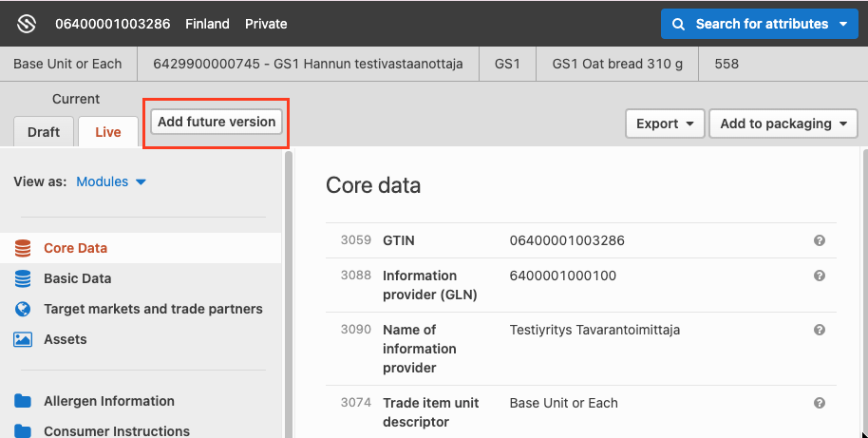
Task: Open the View as Modules dropdown
Action: pyautogui.click(x=111, y=181)
